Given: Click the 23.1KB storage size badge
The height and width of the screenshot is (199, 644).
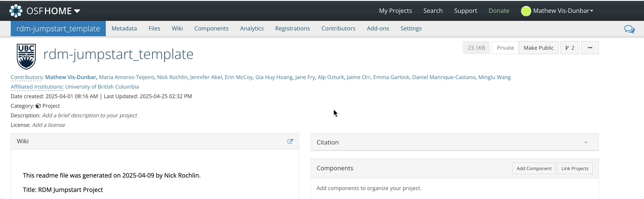Looking at the screenshot, I should pyautogui.click(x=476, y=48).
